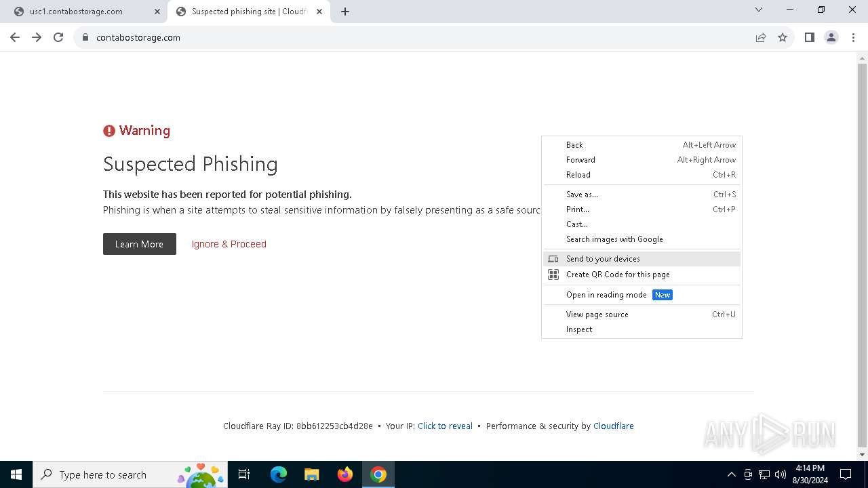Select Send to your devices

coord(642,259)
